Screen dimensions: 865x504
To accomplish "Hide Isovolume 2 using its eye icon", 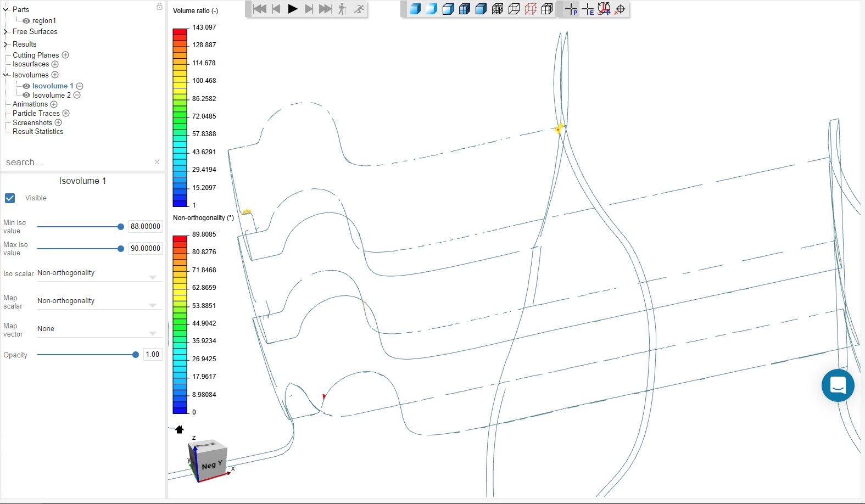I will coord(26,95).
